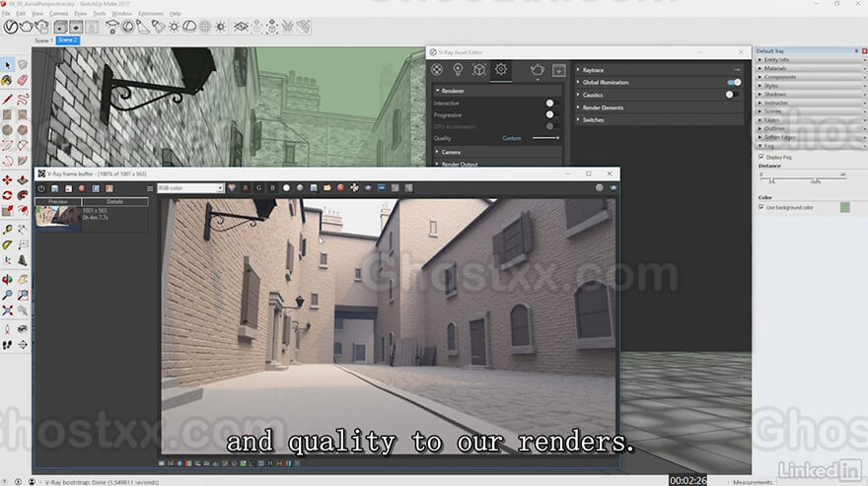Viewport: 868px width, 486px height.
Task: Select the Tape Measure tool
Action: click(7, 229)
